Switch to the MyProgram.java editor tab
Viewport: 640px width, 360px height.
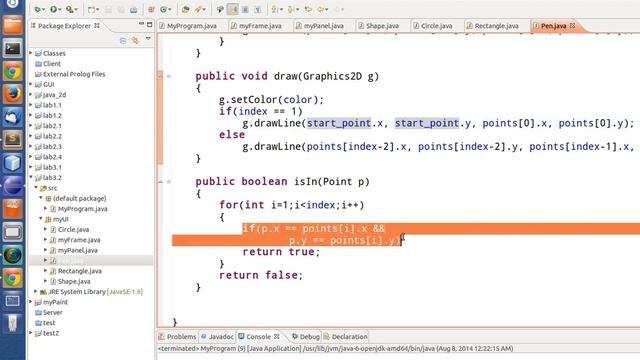[188, 26]
